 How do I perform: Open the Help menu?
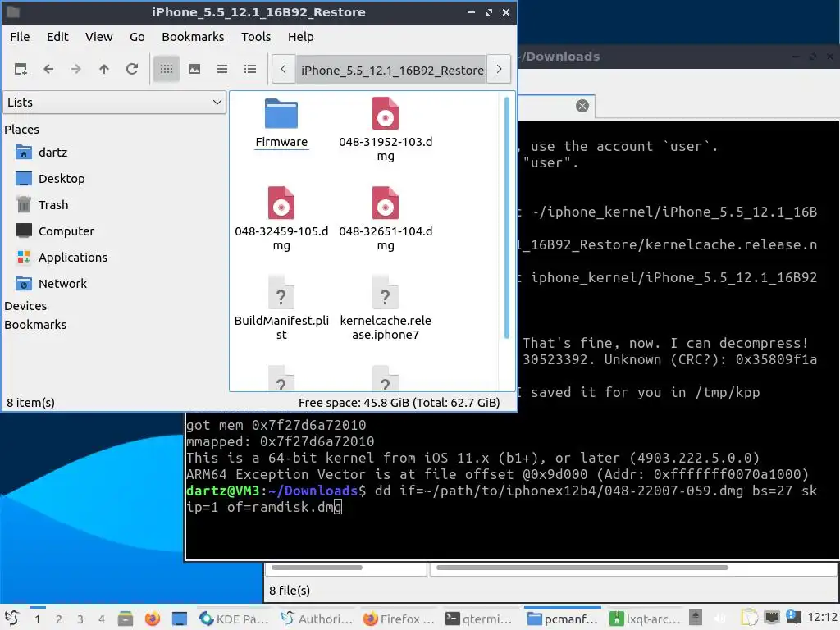[300, 37]
